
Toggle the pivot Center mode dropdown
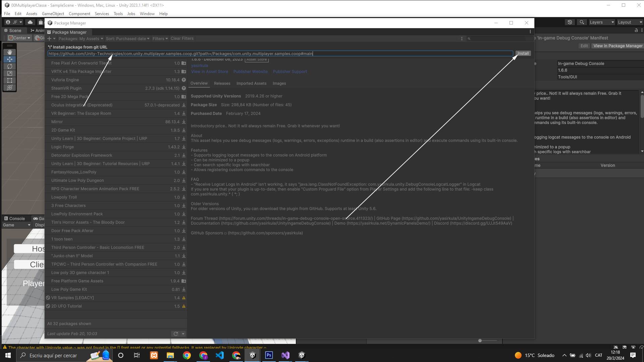(x=20, y=38)
